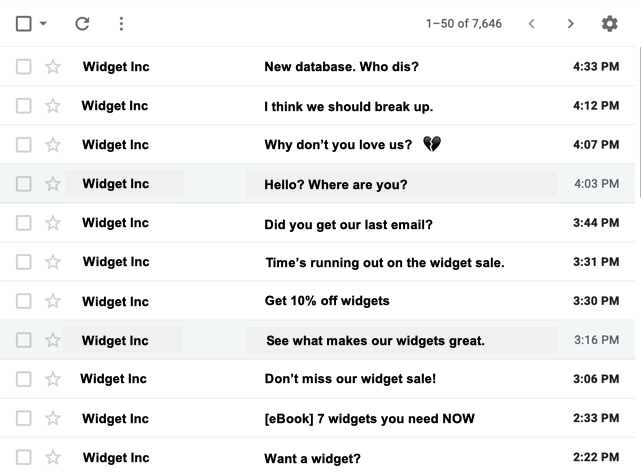Star the "New database. Who dis?" email
Viewport: 641px width, 474px height.
[x=53, y=67]
